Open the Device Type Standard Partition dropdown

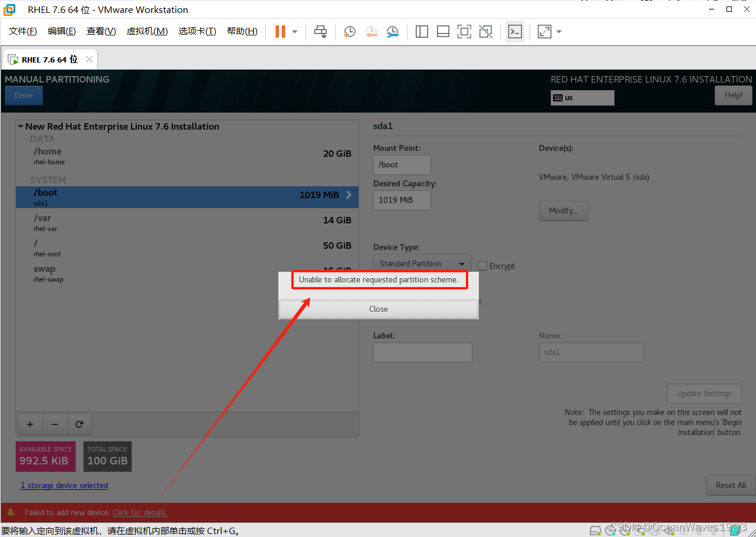pyautogui.click(x=422, y=263)
